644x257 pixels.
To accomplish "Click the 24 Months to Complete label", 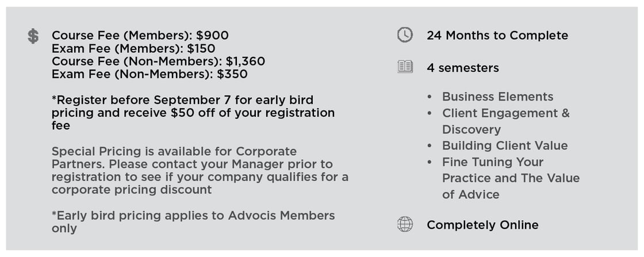I will coord(497,36).
